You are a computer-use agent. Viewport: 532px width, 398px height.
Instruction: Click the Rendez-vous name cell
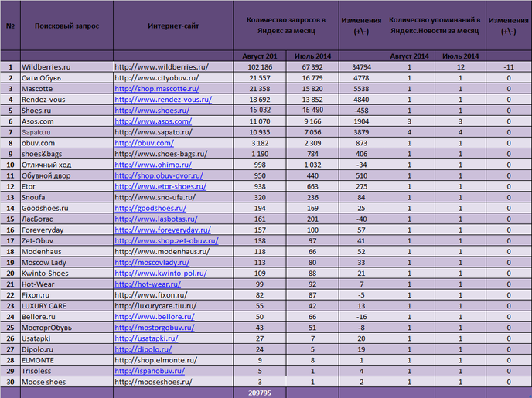(x=66, y=100)
